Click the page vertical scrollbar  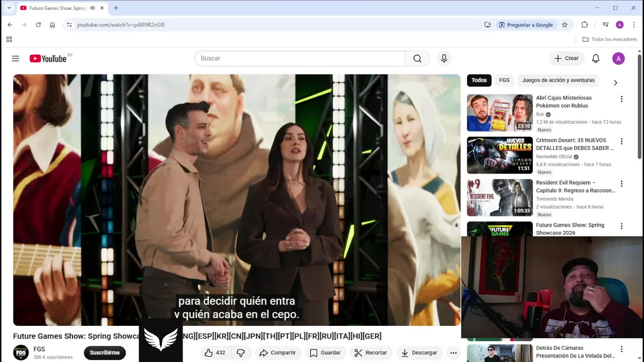click(x=640, y=106)
